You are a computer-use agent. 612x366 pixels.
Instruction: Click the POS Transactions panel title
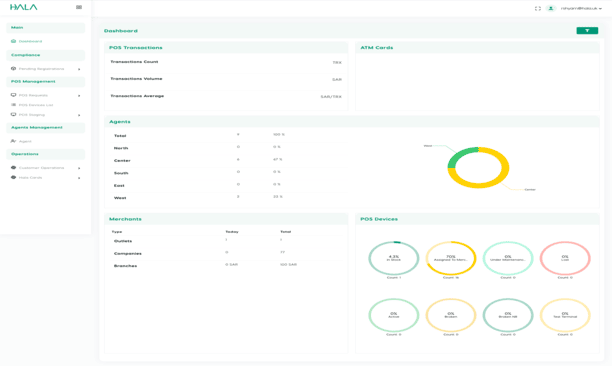point(135,48)
